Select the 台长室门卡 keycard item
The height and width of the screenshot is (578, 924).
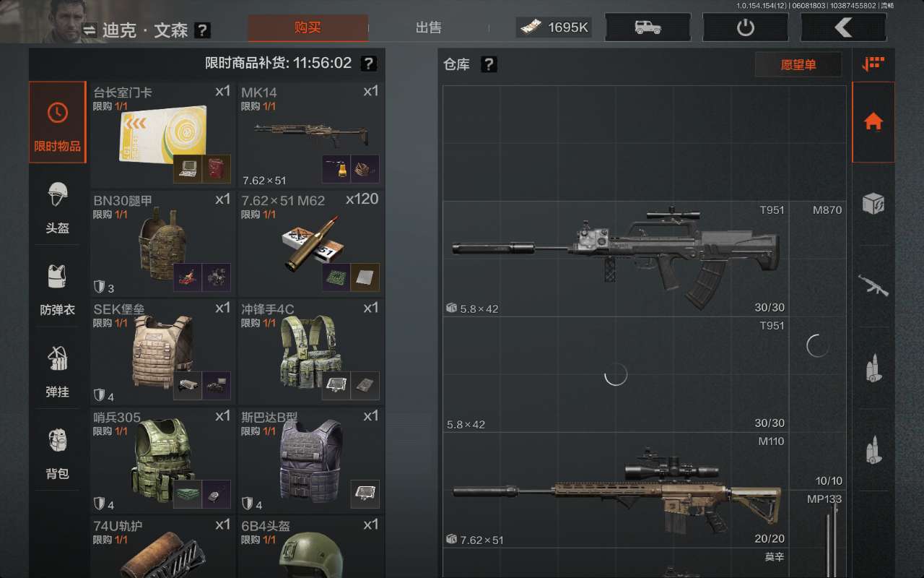tap(162, 134)
